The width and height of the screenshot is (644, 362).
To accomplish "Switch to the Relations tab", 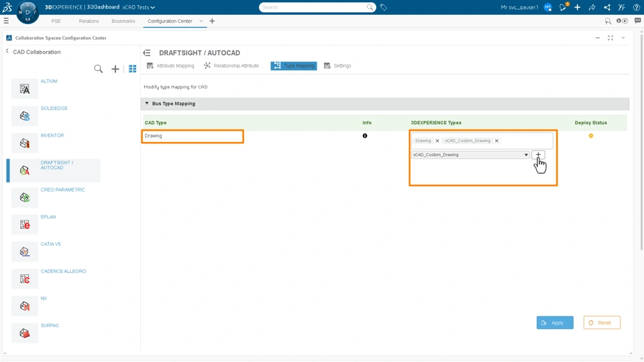I will coord(89,21).
